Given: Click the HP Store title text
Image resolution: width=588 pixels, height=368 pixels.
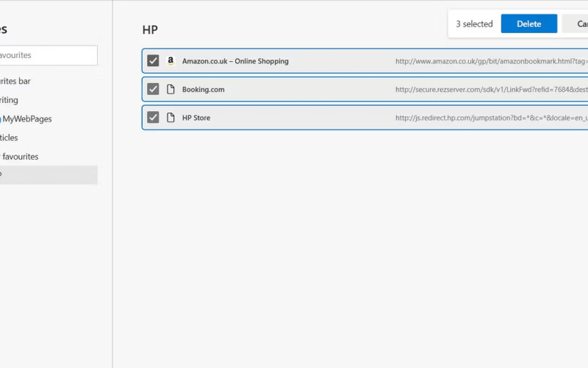Looking at the screenshot, I should click(x=196, y=118).
